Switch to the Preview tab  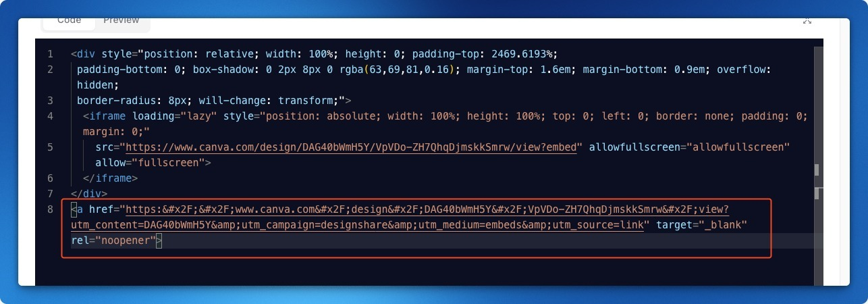click(x=121, y=21)
